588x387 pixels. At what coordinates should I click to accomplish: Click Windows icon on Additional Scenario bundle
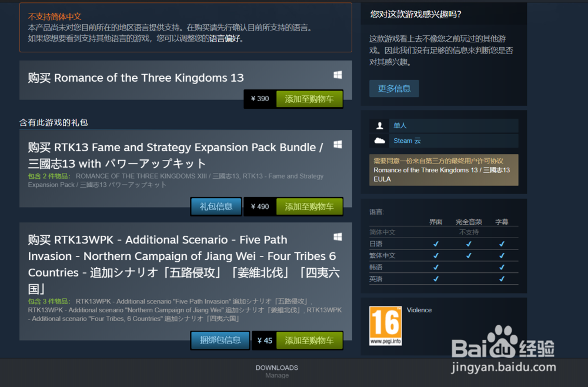click(x=338, y=236)
